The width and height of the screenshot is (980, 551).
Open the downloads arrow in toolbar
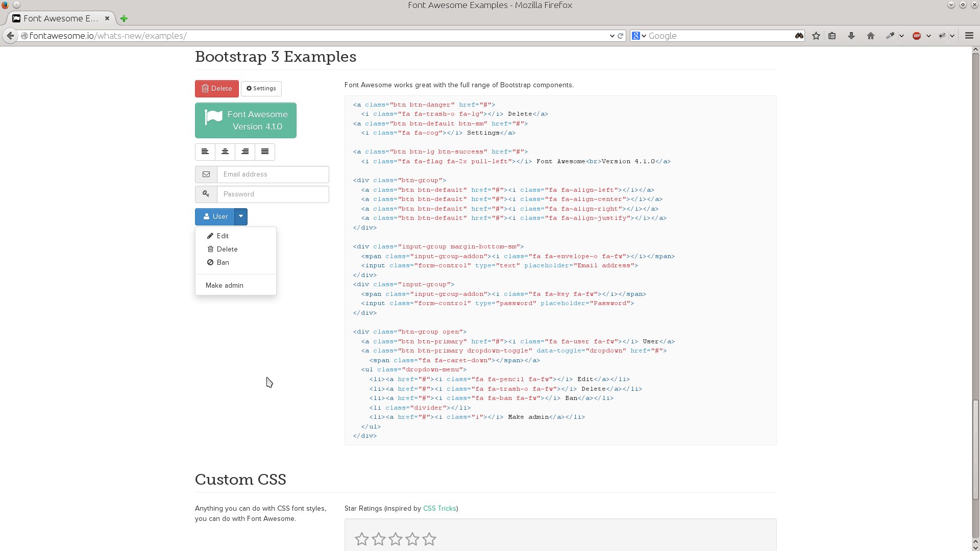click(851, 36)
